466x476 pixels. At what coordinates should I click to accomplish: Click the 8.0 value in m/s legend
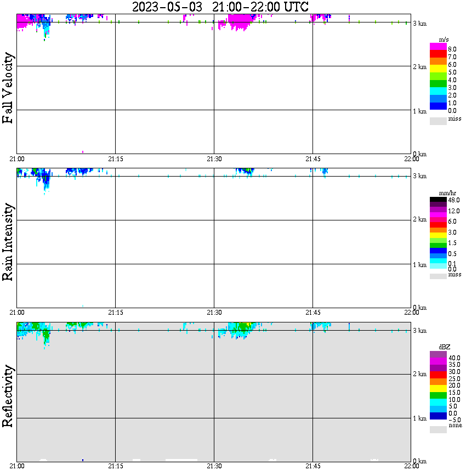coord(452,49)
